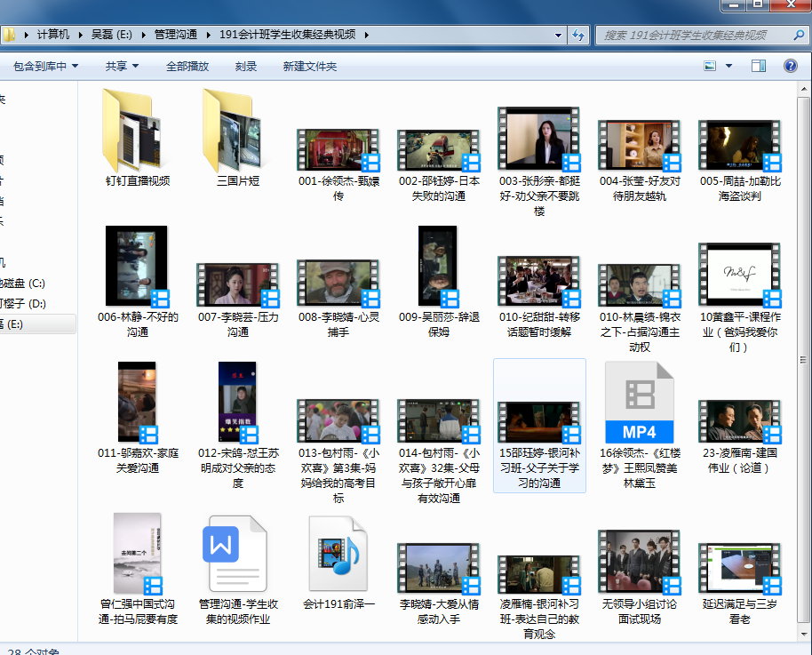
Task: Open the help question mark icon
Action: 790,66
